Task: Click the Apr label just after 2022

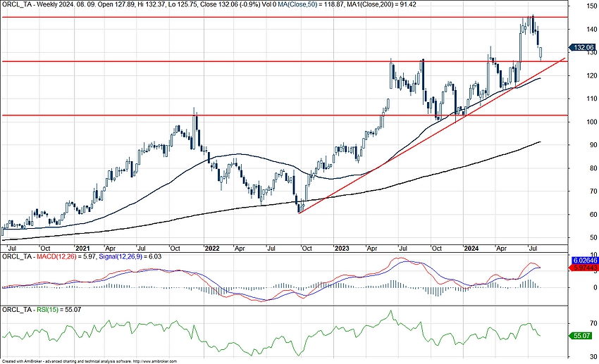Action: pyautogui.click(x=240, y=249)
